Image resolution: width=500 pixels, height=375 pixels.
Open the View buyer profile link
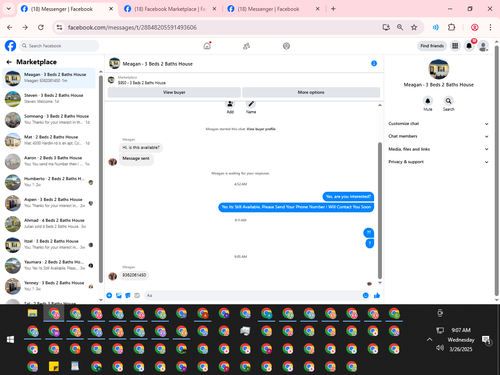point(261,129)
